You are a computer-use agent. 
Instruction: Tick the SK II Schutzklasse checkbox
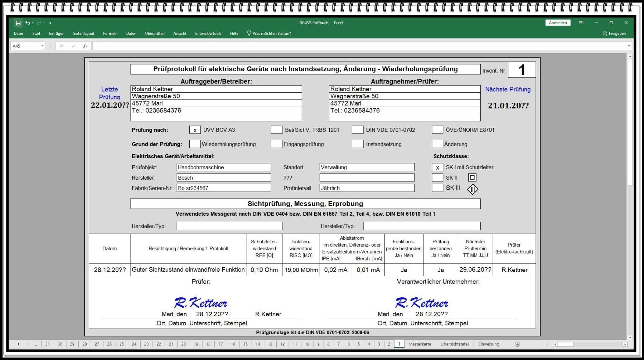click(x=437, y=178)
